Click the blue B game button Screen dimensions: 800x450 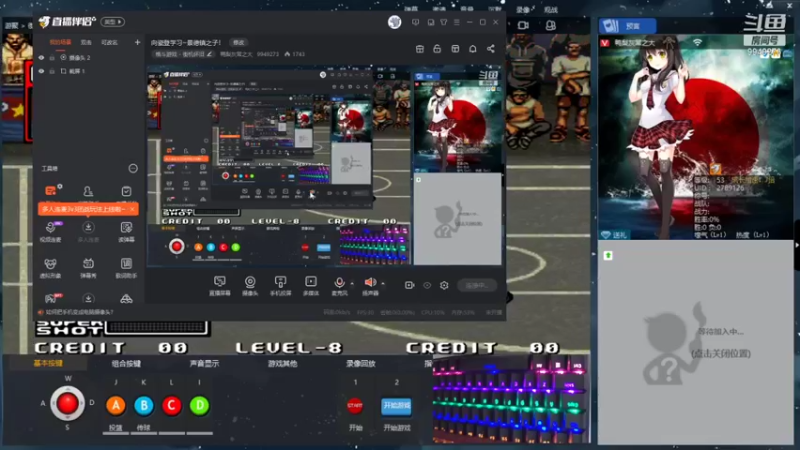click(144, 406)
